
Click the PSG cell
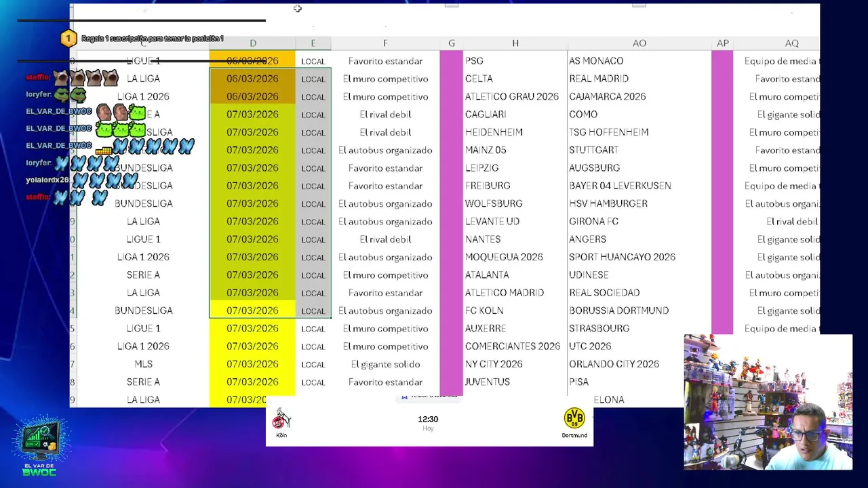pyautogui.click(x=515, y=61)
